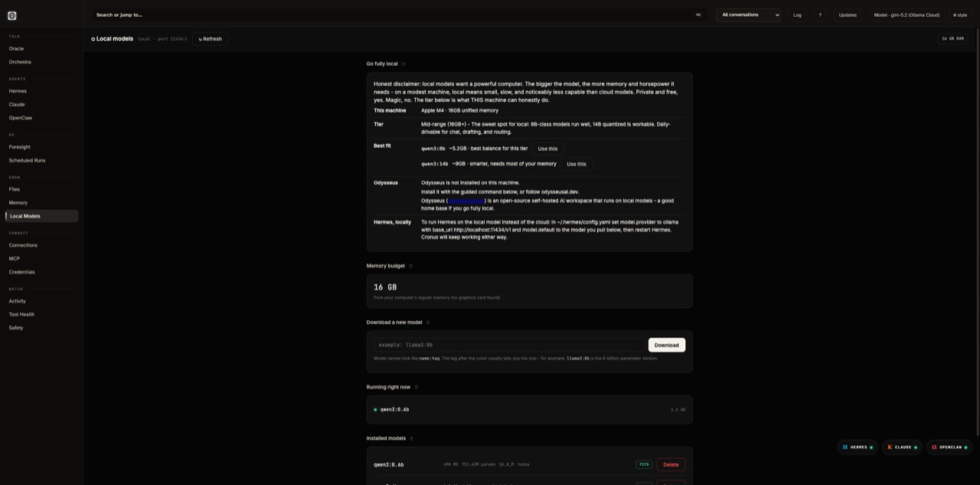Click the Hermes agent status pill
Viewport: 980px width, 485px height.
(857, 447)
